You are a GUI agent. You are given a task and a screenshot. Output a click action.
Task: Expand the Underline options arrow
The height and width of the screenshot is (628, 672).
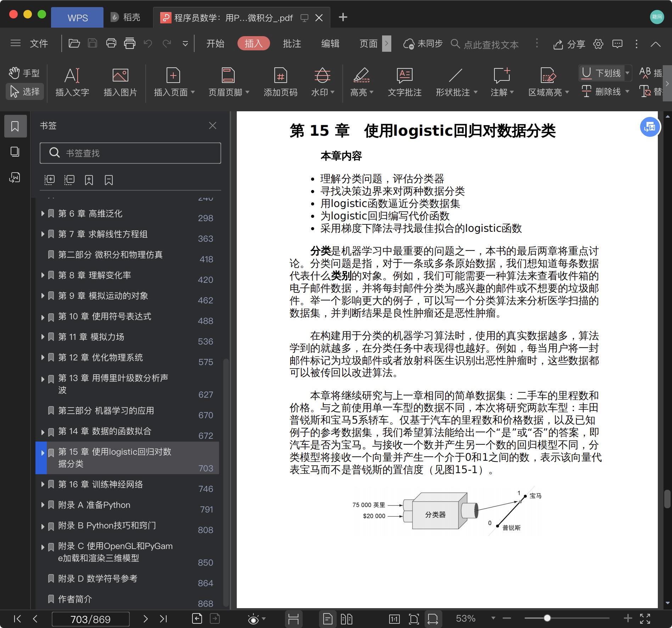coord(627,73)
